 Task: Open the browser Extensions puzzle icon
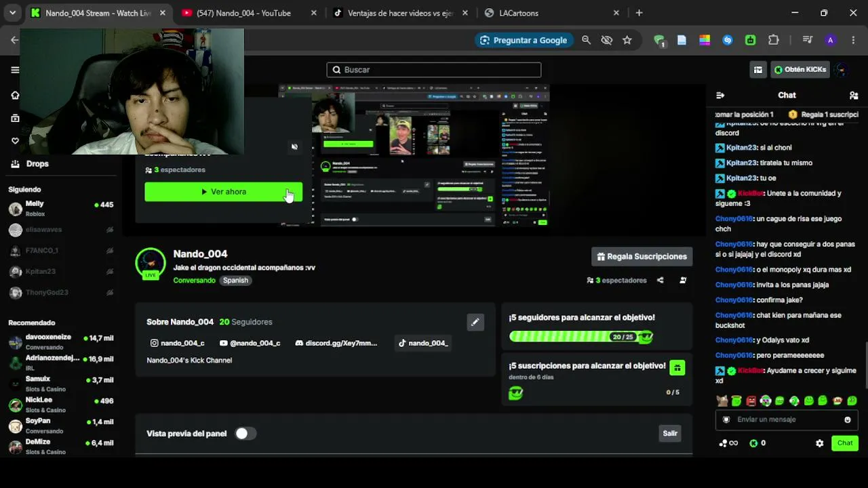(x=774, y=40)
